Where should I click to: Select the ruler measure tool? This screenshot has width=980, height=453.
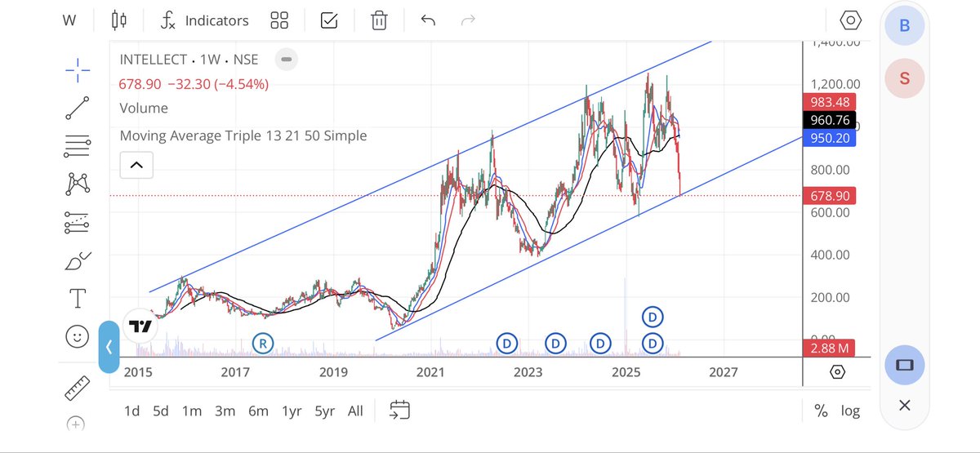pyautogui.click(x=78, y=388)
